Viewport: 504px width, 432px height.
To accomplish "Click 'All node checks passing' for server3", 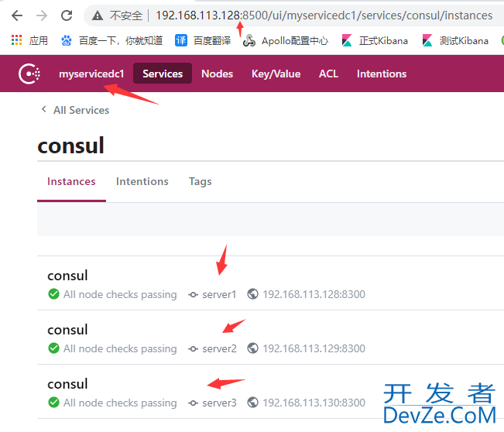I will click(x=120, y=403).
